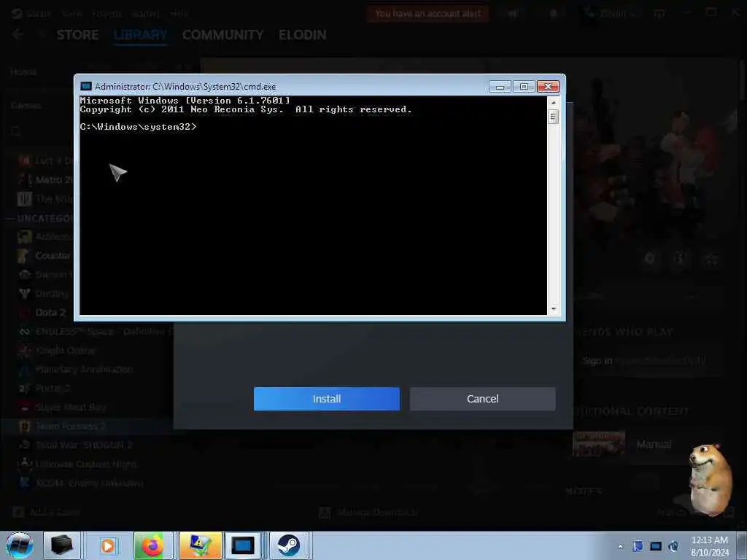747x560 pixels.
Task: Open the media player taskbar icon
Action: click(108, 545)
